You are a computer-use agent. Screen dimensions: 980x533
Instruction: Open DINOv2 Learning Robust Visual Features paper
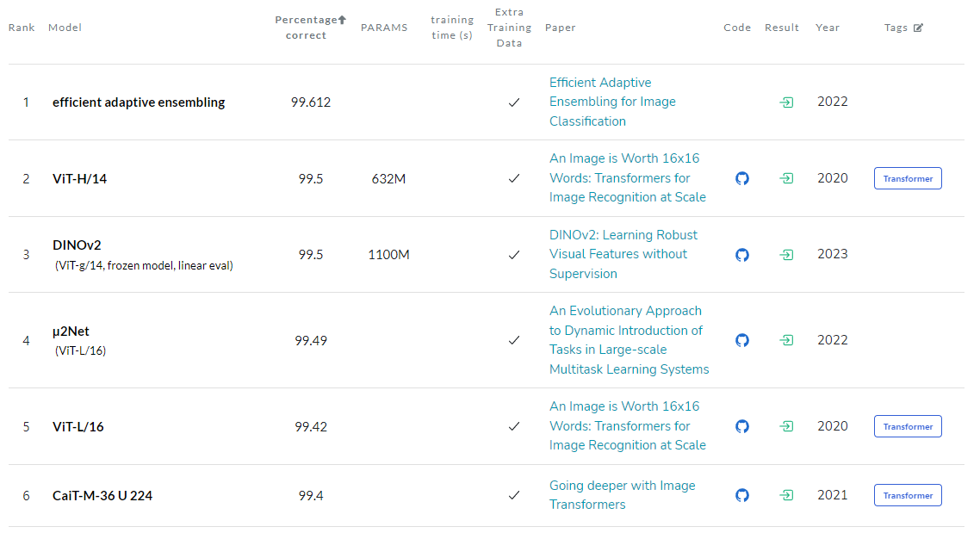tap(623, 254)
